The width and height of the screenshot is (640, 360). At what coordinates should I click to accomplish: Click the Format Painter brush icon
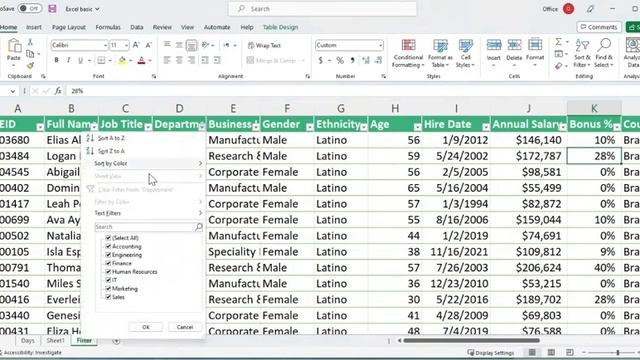tap(30, 65)
